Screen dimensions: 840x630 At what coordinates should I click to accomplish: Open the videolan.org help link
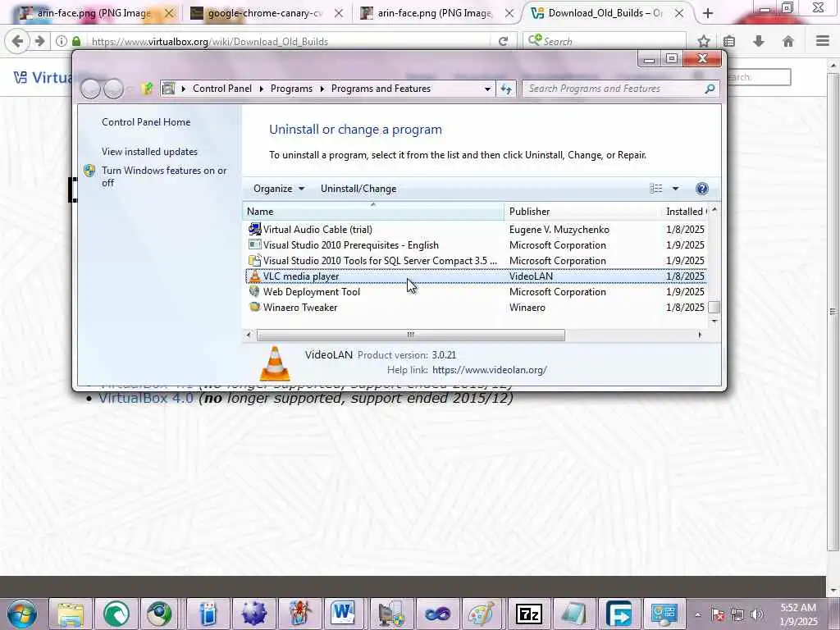pyautogui.click(x=489, y=370)
